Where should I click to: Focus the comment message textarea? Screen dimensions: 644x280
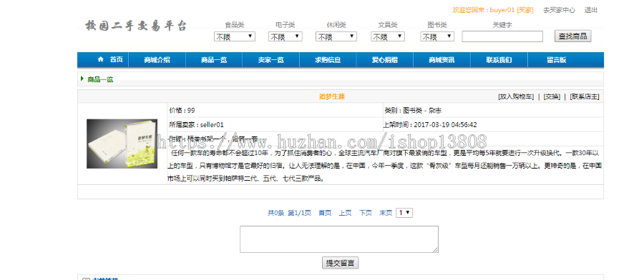[339, 239]
